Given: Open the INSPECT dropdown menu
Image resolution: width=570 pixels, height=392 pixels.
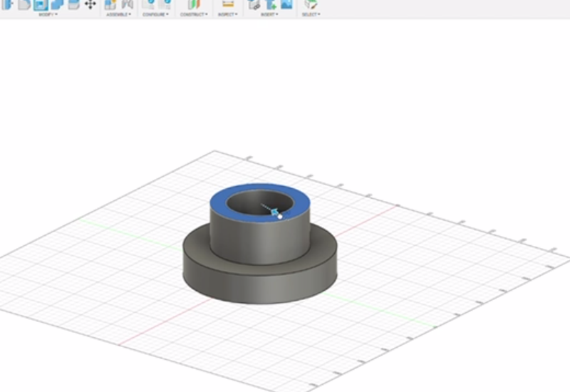Looking at the screenshot, I should 227,14.
